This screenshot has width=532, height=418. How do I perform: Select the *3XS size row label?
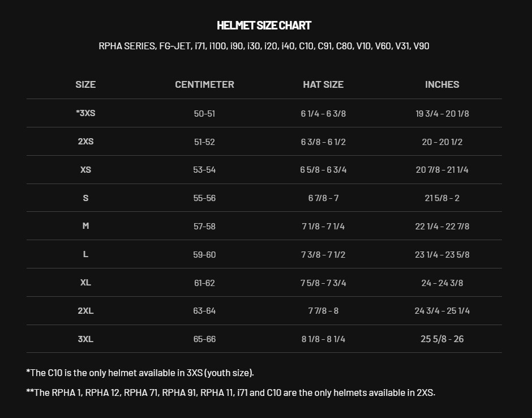(x=85, y=113)
